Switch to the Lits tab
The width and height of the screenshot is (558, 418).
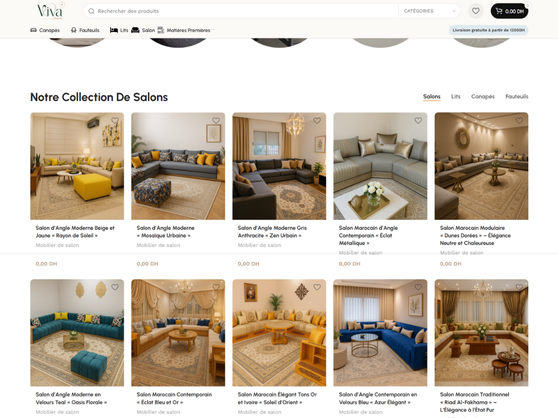456,96
